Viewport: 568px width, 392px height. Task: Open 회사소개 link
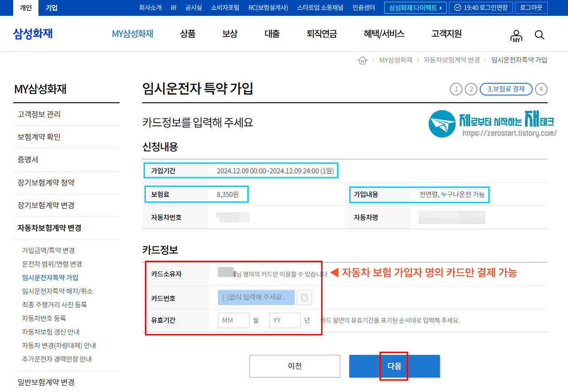coord(150,8)
